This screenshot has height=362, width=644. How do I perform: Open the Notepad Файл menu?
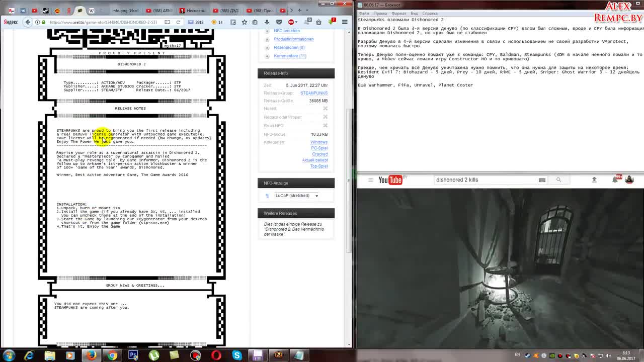point(364,14)
